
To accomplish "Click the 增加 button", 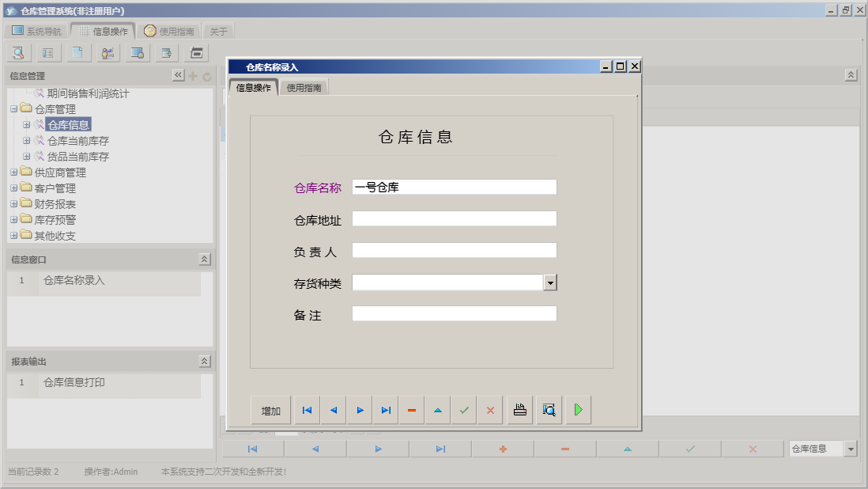I will click(270, 409).
